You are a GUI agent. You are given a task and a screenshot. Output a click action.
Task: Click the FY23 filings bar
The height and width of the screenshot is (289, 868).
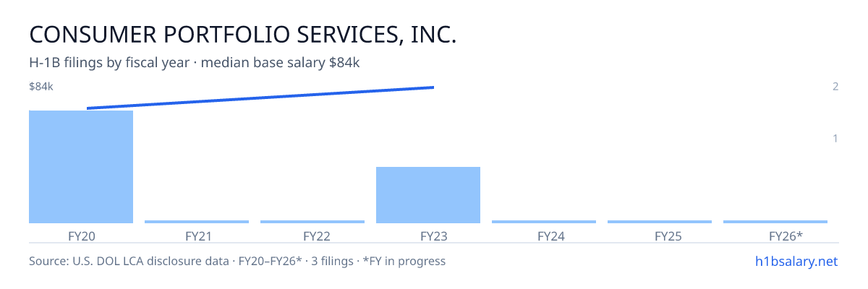click(x=428, y=195)
